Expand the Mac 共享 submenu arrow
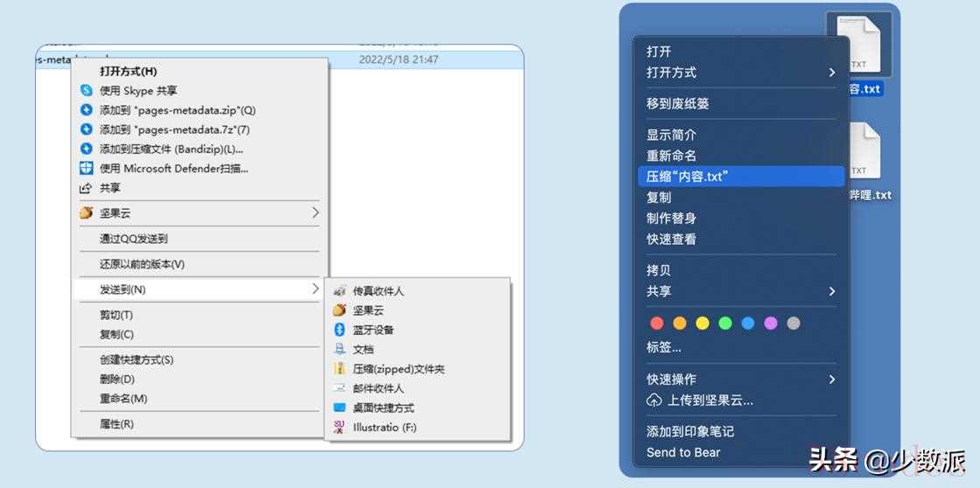Screen dimensions: 980x488 click(832, 291)
